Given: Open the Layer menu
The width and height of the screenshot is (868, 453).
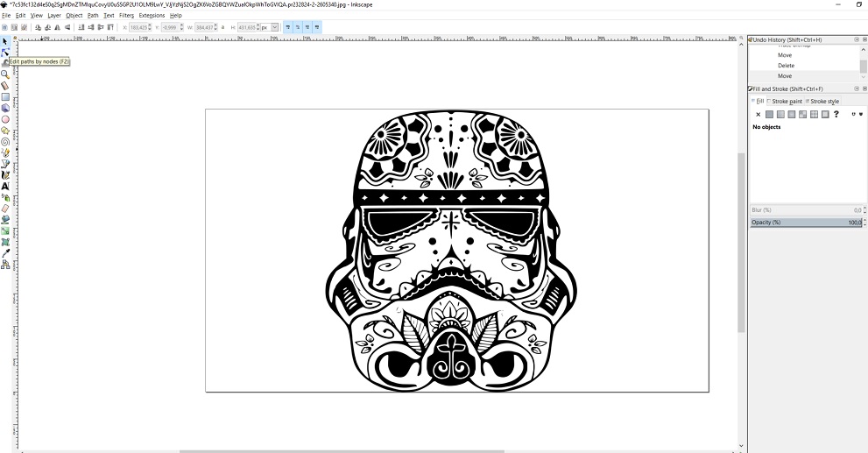Looking at the screenshot, I should (x=54, y=16).
